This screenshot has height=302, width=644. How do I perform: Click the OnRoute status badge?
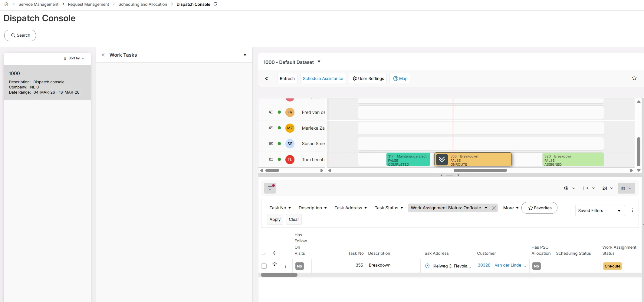612,266
